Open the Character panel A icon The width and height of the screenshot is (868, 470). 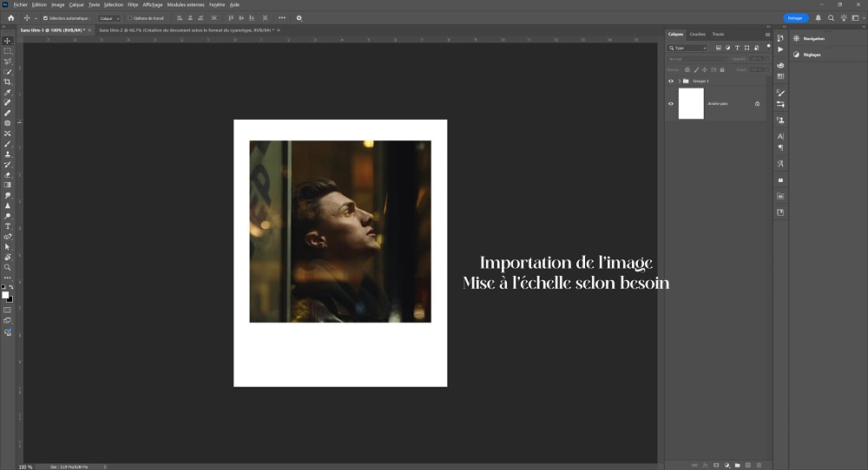(780, 136)
